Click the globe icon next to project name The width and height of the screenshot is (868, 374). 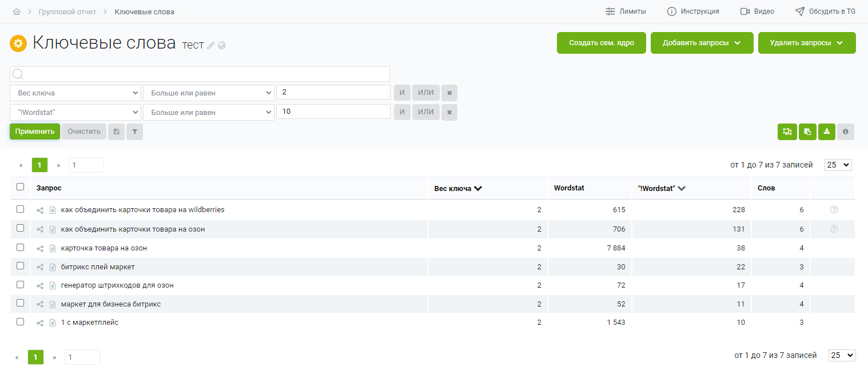click(222, 45)
